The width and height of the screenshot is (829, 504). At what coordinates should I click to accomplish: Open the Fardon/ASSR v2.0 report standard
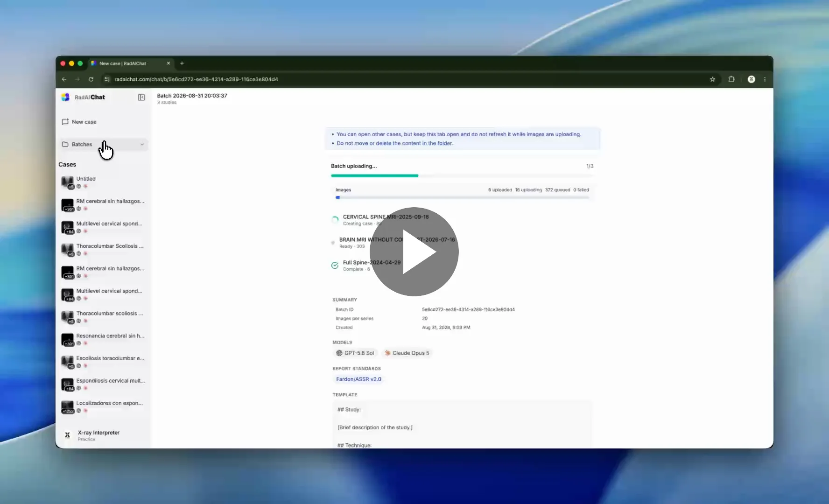pyautogui.click(x=358, y=379)
